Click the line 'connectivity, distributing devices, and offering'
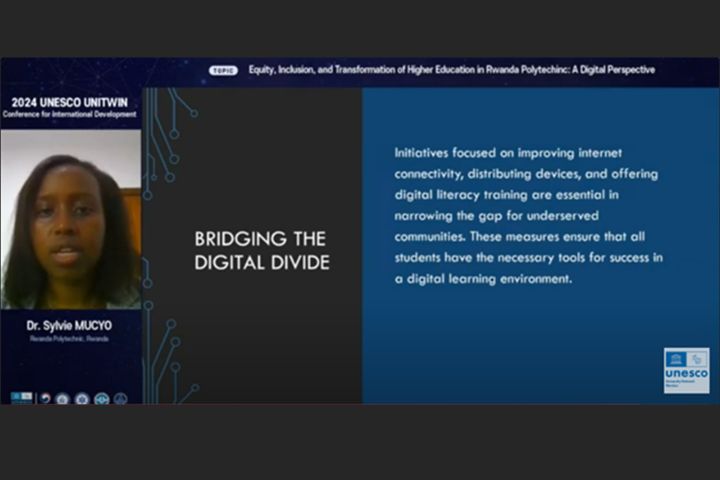720x480 pixels. [x=526, y=174]
